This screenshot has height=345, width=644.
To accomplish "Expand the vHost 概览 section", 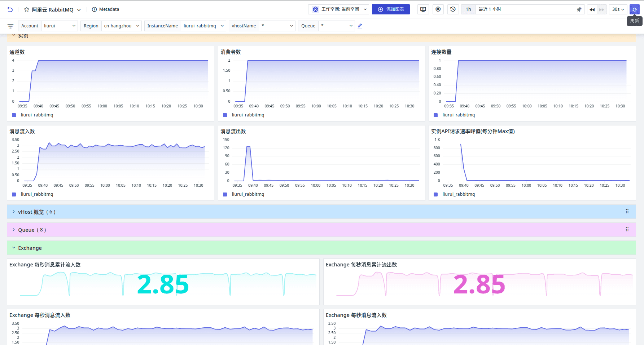I will coord(14,212).
